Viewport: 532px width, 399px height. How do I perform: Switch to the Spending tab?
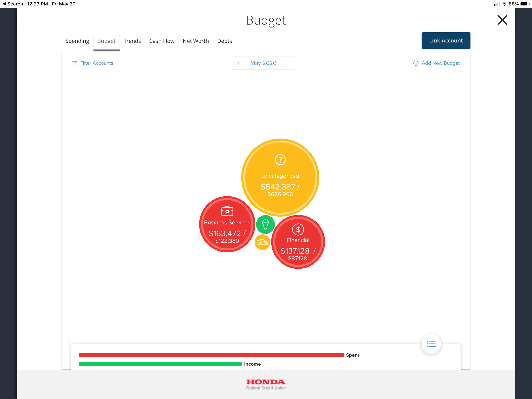tap(77, 41)
